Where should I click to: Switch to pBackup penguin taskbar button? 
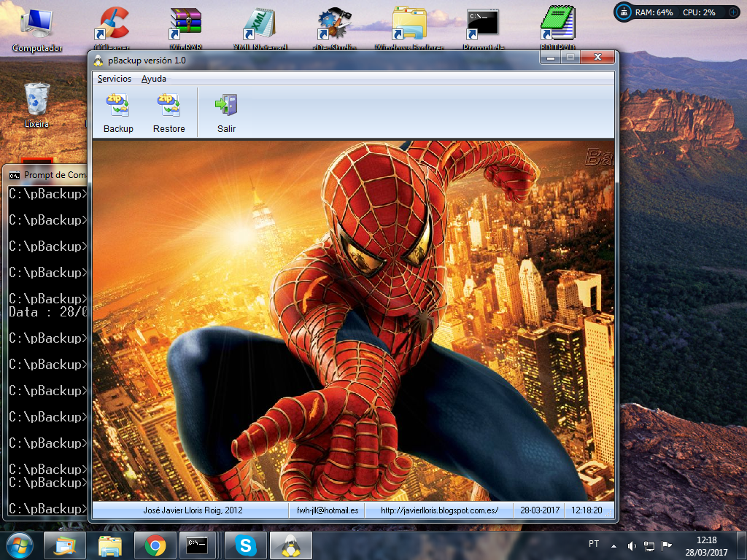point(291,545)
